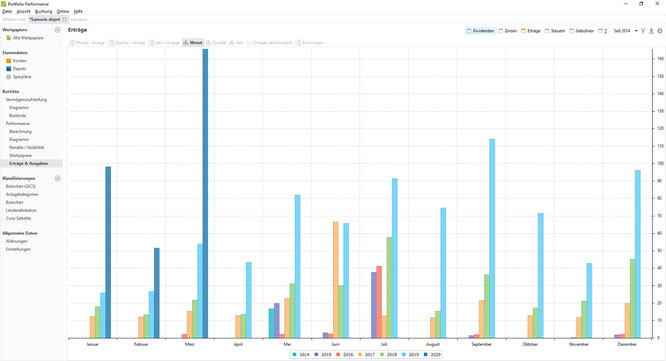Open the filter funnel icon
Screen dimensions: 666x361
[x=643, y=31]
